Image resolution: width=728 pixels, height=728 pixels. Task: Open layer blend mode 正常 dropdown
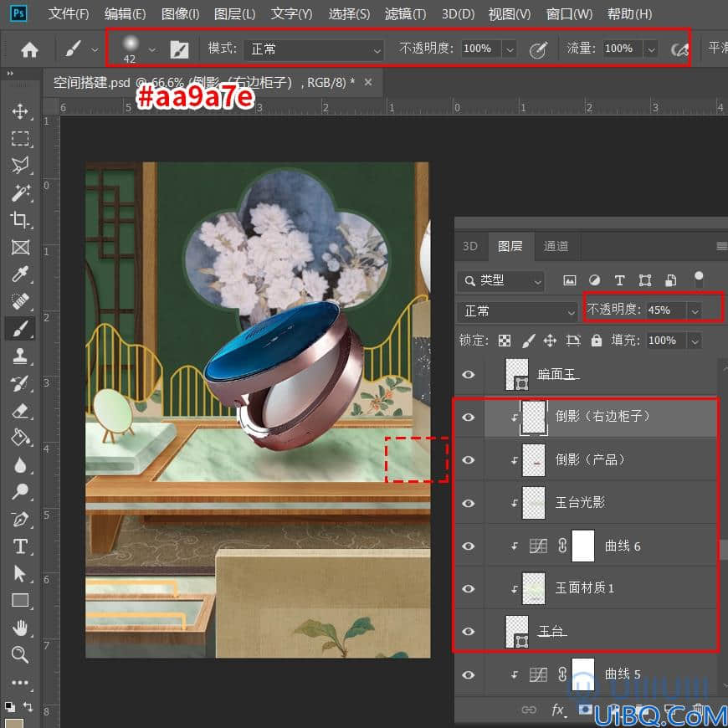click(x=517, y=311)
